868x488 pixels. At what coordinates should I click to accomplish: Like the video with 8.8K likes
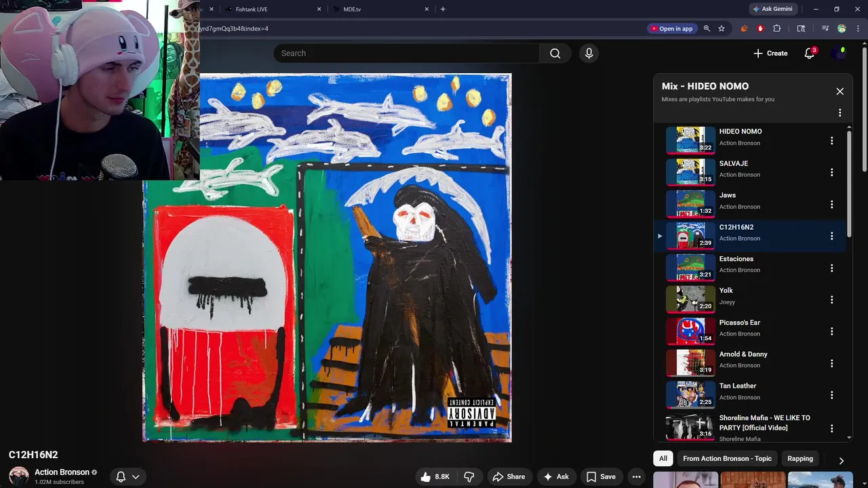(435, 476)
